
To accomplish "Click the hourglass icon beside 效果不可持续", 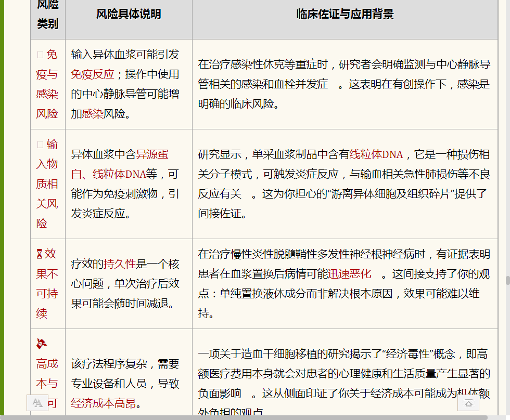I will pyautogui.click(x=40, y=253).
